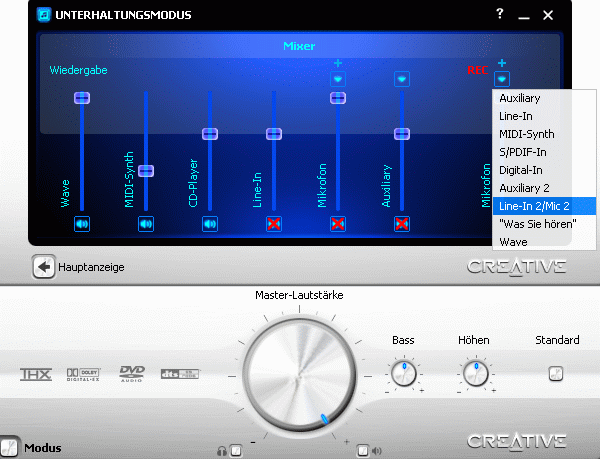
Task: Click the MIDI-Synth volume slider handle
Action: 146,171
